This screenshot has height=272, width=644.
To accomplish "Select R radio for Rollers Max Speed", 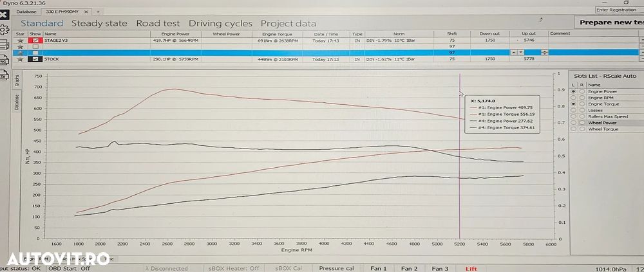I will pyautogui.click(x=582, y=116).
